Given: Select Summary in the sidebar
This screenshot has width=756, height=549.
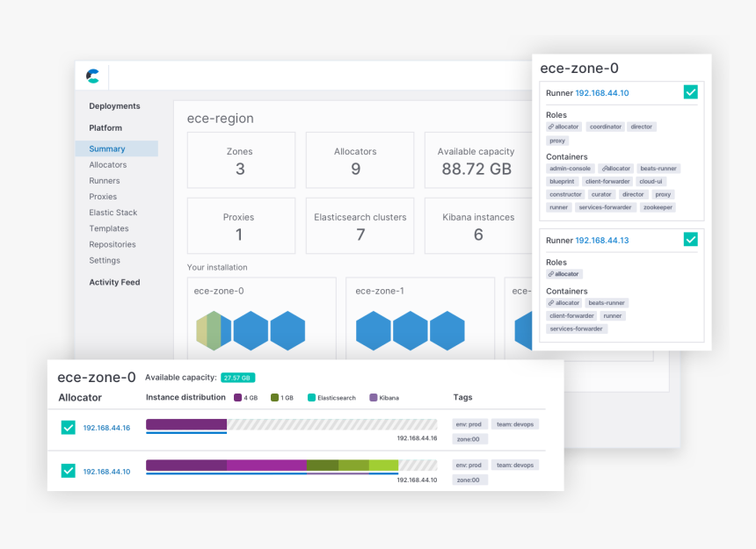Looking at the screenshot, I should coord(117,148).
